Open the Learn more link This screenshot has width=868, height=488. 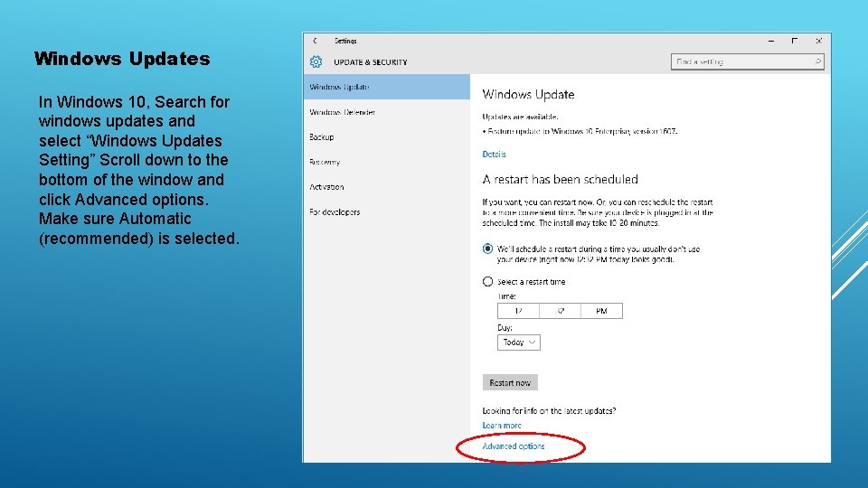pos(502,426)
